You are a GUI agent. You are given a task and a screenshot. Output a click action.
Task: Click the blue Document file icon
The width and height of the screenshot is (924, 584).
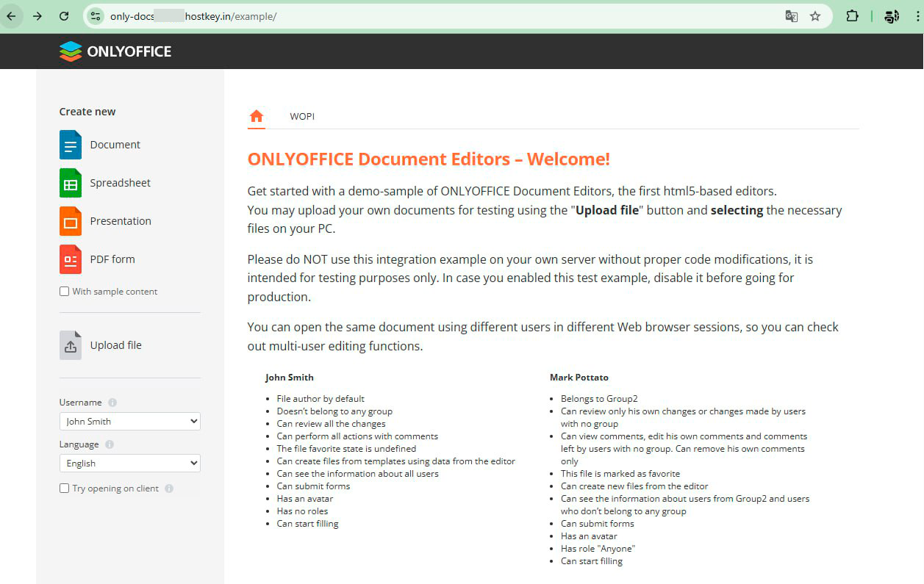[x=71, y=145]
